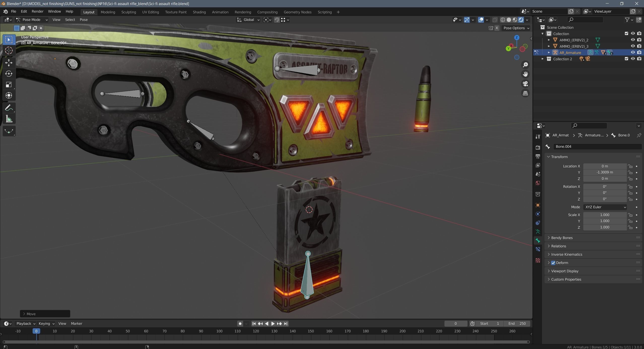Select the Rotate tool
The image size is (644, 349).
(x=9, y=74)
